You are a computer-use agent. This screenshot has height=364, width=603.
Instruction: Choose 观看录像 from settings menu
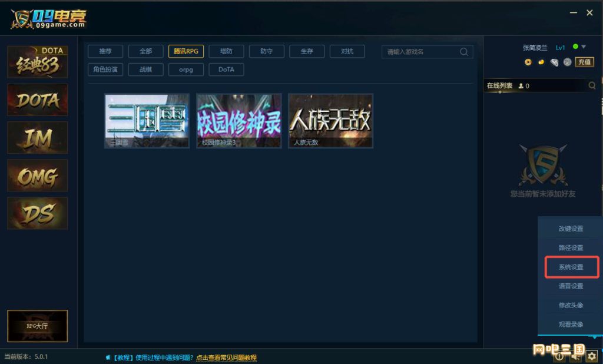(x=571, y=325)
